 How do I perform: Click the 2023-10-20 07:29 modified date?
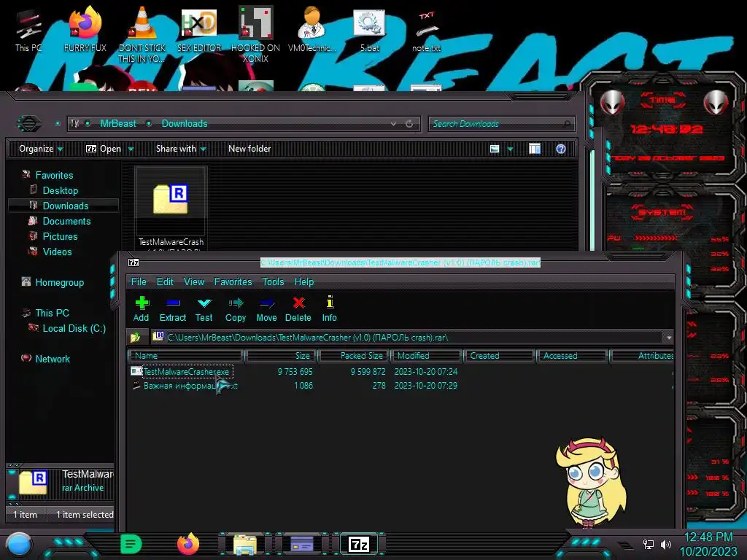[426, 386]
